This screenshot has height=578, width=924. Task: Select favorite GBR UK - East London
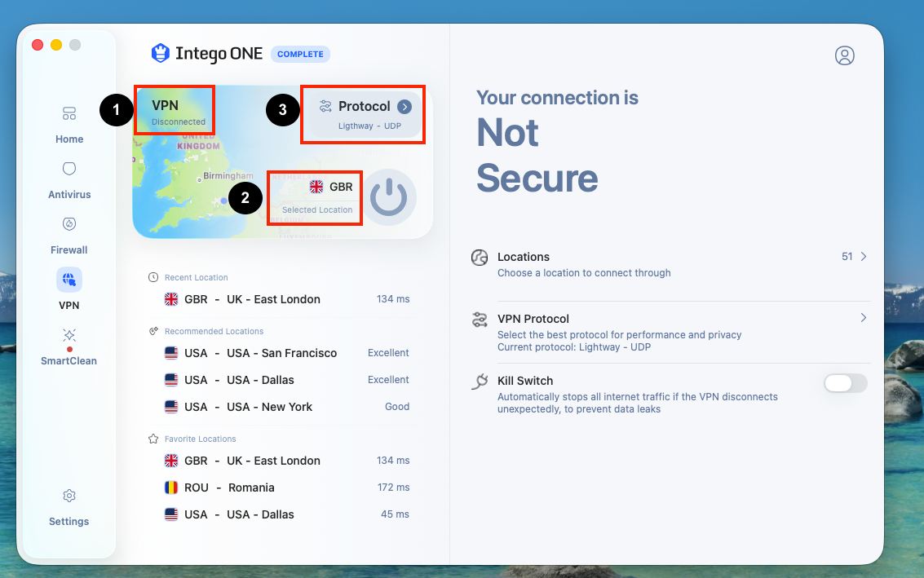tap(286, 461)
